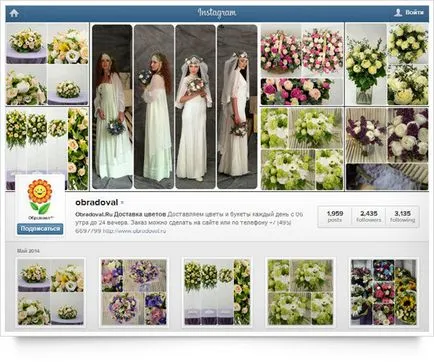Open the 2,435 followers list
Viewport: 434px width, 362px height.
pos(368,216)
